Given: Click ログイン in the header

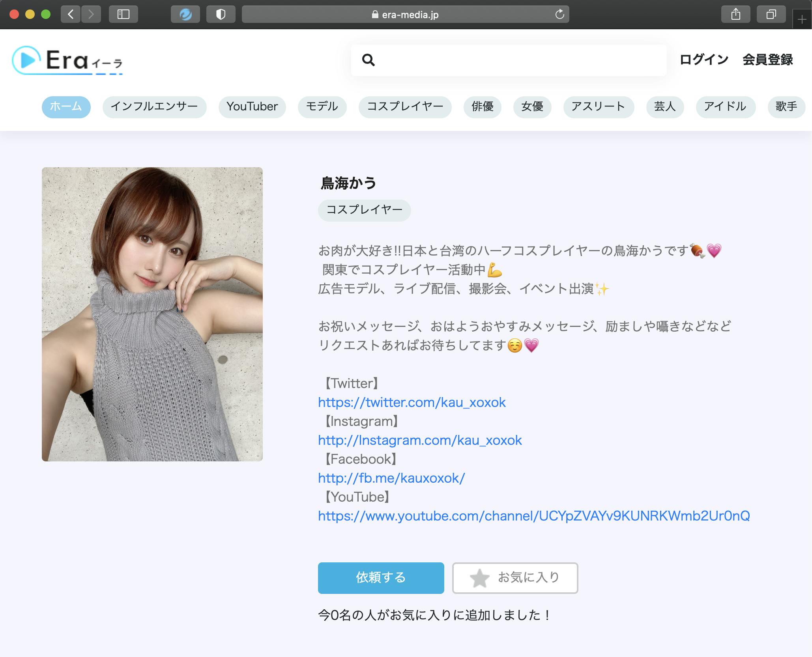Looking at the screenshot, I should [703, 60].
